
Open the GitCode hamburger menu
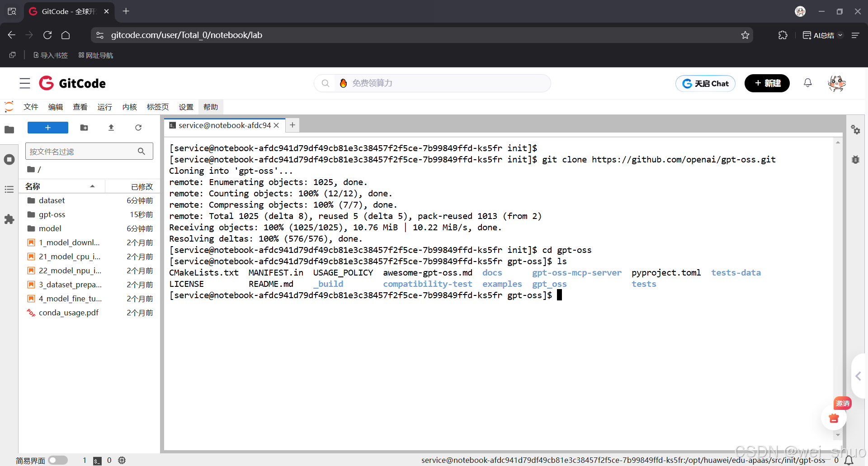tap(25, 83)
